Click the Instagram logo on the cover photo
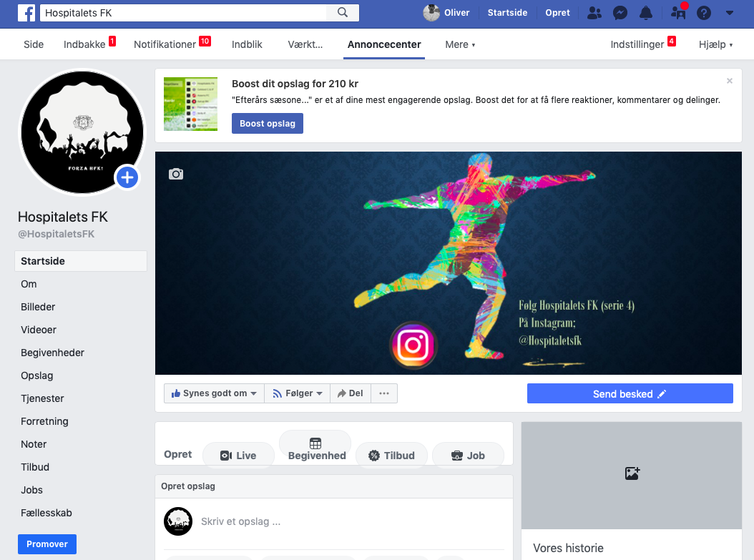The width and height of the screenshot is (754, 560). [413, 345]
